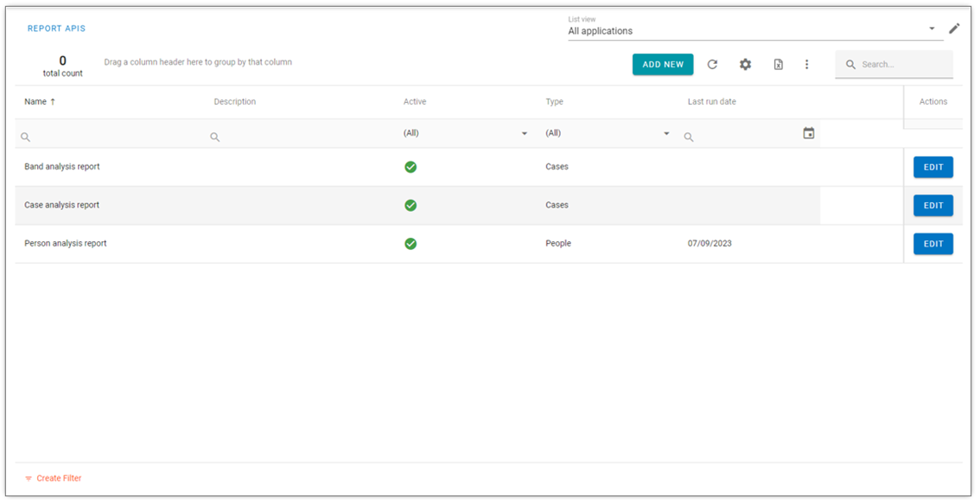Click the active checkmark for Band analysis report

[x=410, y=167]
